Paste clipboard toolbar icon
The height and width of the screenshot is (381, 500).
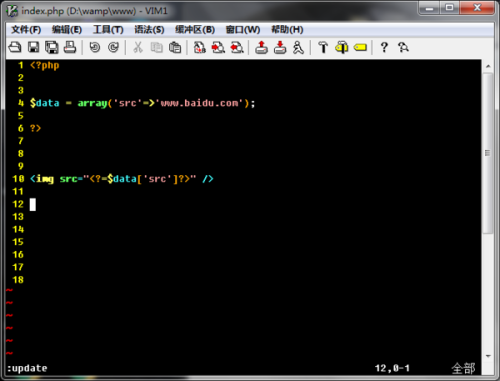175,47
